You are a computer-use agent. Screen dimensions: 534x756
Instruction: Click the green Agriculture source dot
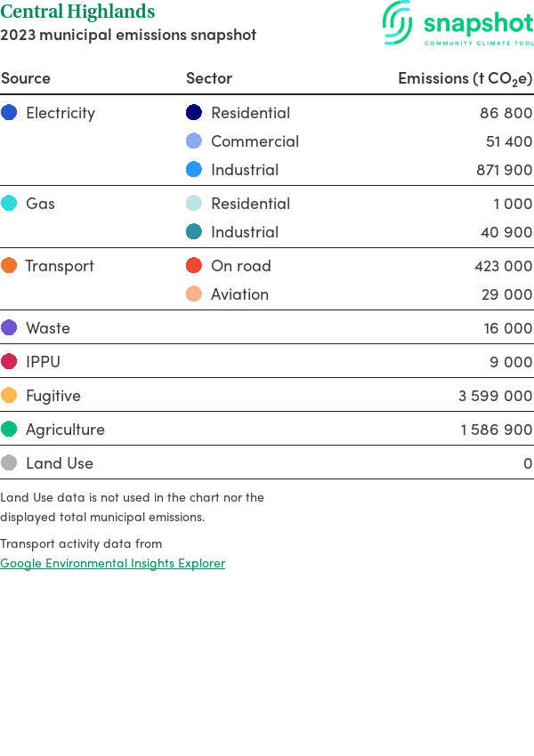coord(9,430)
